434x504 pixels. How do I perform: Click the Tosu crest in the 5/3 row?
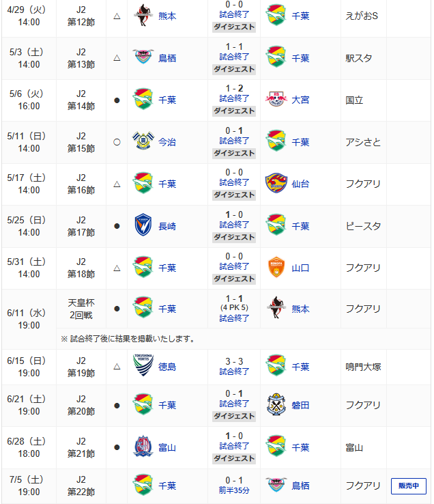(143, 57)
